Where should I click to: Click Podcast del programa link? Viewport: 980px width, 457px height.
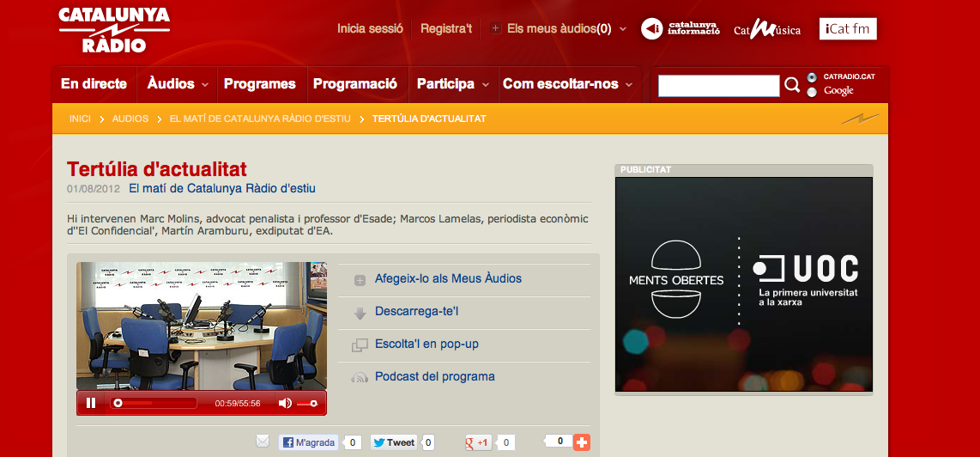(x=435, y=376)
